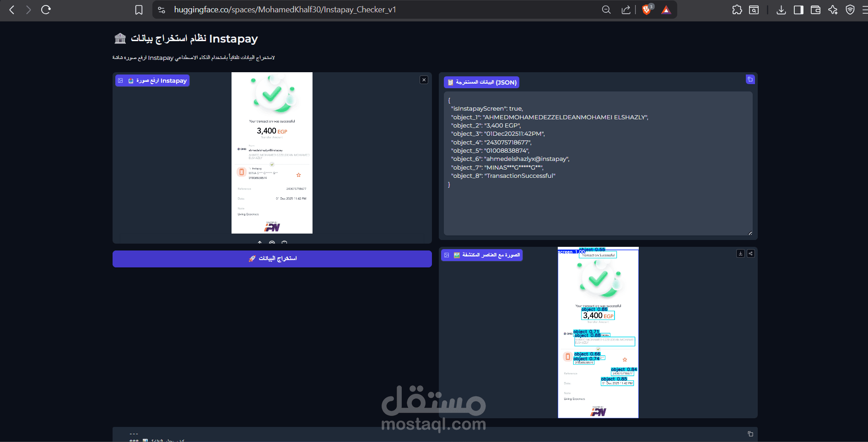Open the browser main menu
The height and width of the screenshot is (442, 868).
pos(864,10)
